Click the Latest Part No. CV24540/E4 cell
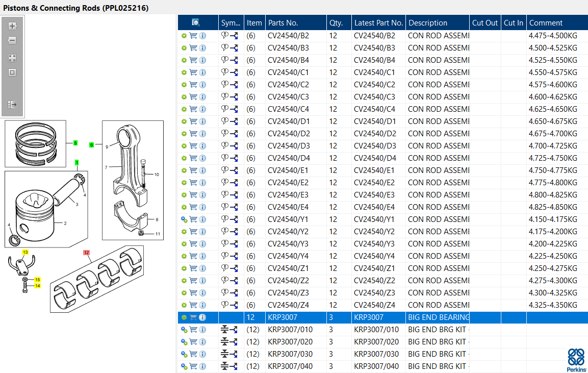Viewport: 588px width, 373px height. click(374, 207)
